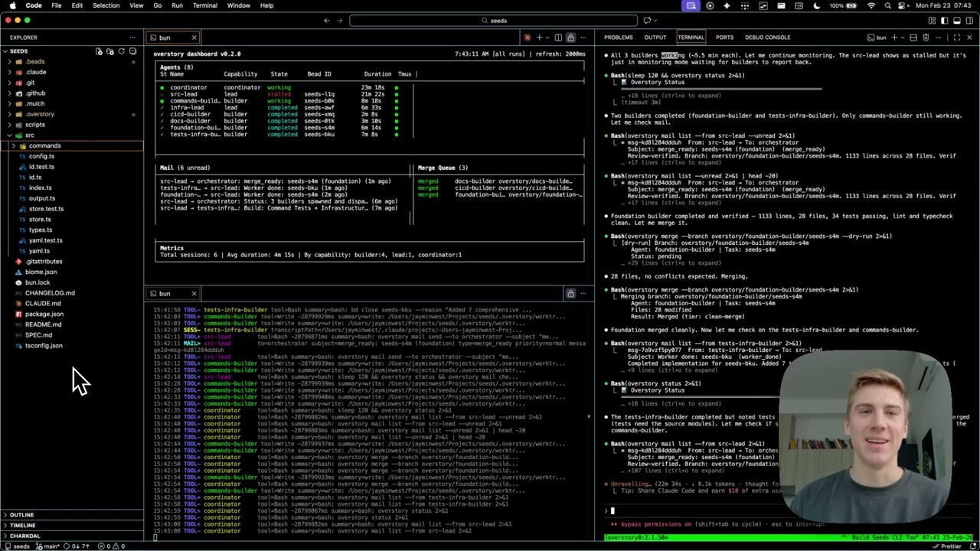The height and width of the screenshot is (551, 980).
Task: Click the plus icon in top editor toolbar
Action: pos(539,37)
